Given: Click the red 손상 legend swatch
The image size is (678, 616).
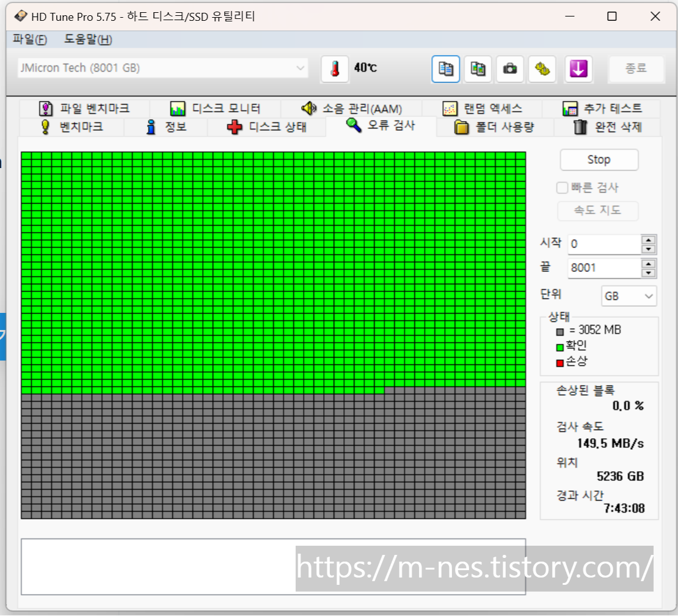Looking at the screenshot, I should 560,363.
